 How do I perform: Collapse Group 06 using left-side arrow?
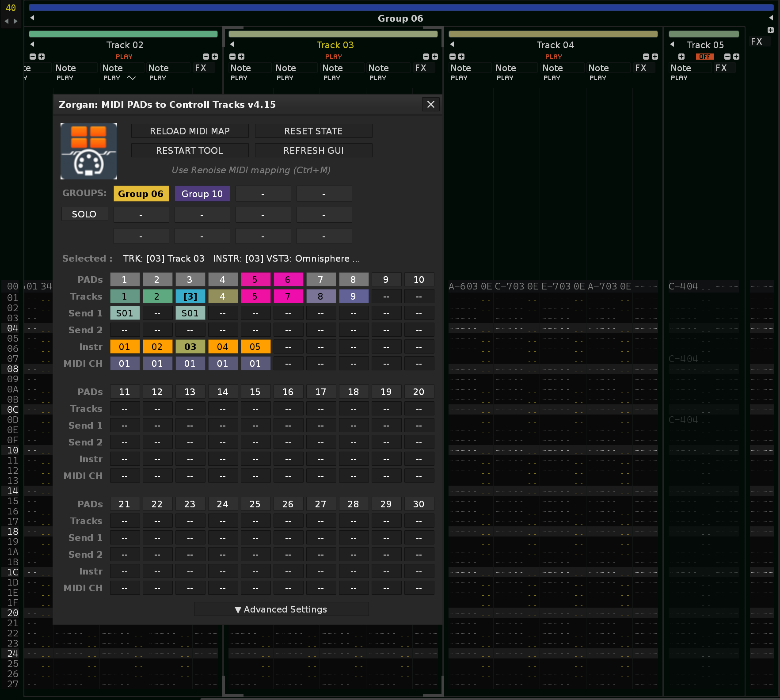(32, 18)
